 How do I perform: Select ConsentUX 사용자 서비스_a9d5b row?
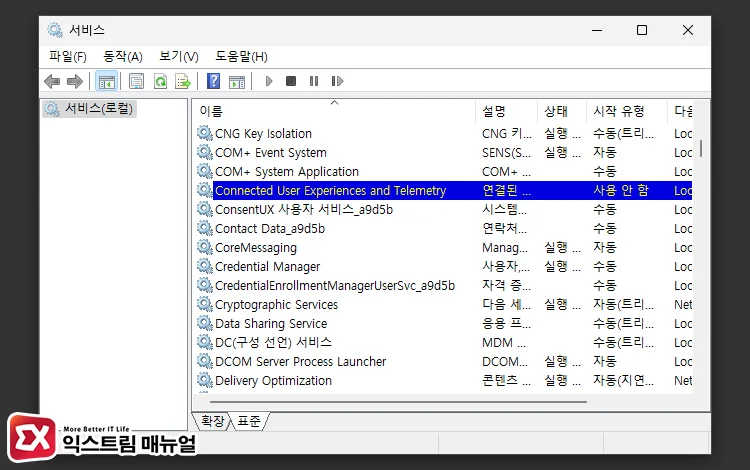444,209
